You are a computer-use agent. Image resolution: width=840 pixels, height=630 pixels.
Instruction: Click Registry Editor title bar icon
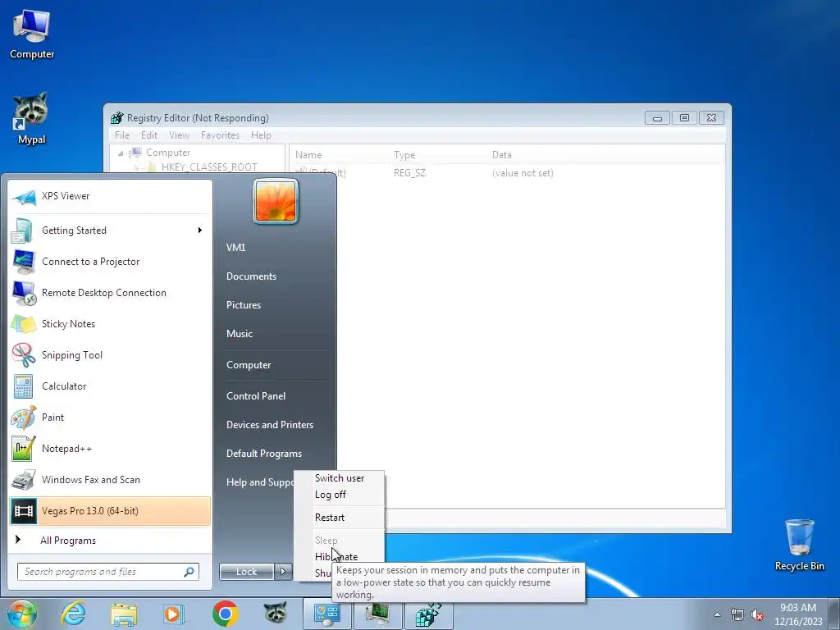116,118
